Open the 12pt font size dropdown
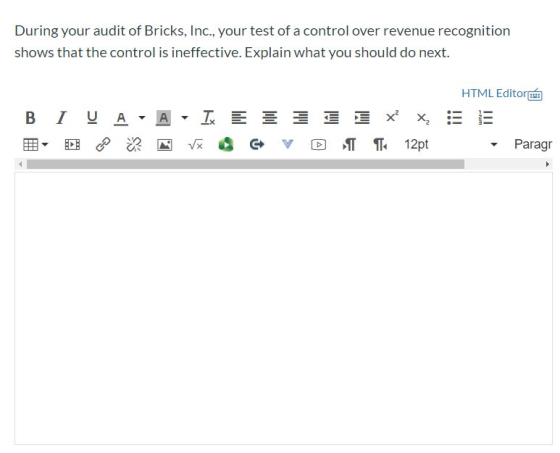This screenshot has height=453, width=560. point(451,145)
